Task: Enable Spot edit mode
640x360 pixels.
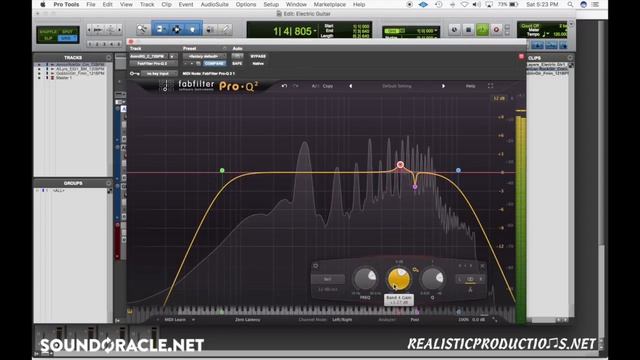Action: [x=67, y=31]
